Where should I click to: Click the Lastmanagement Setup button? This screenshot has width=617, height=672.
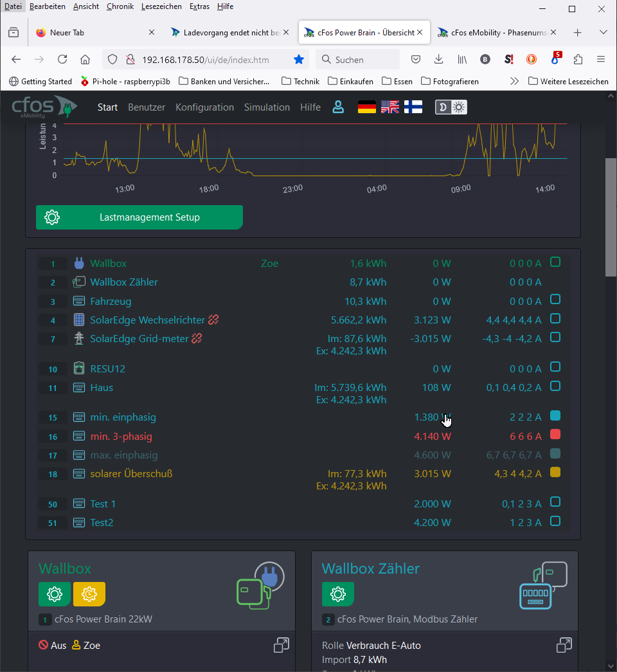pyautogui.click(x=139, y=217)
